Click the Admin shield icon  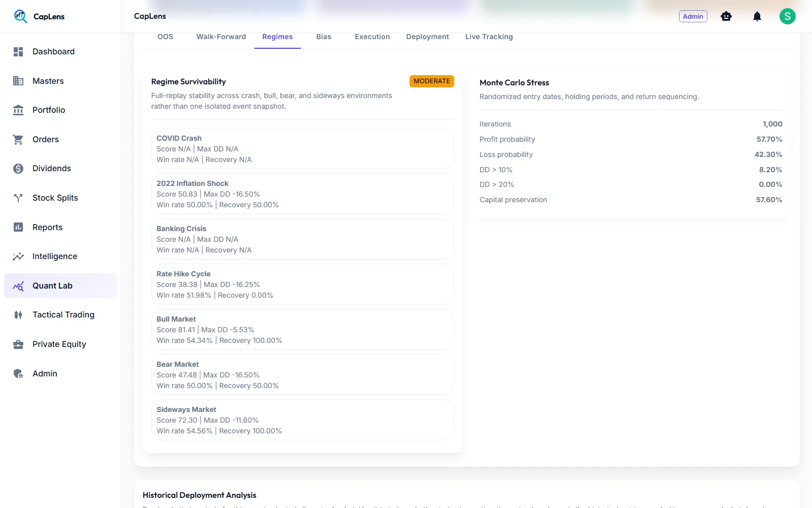tap(18, 374)
